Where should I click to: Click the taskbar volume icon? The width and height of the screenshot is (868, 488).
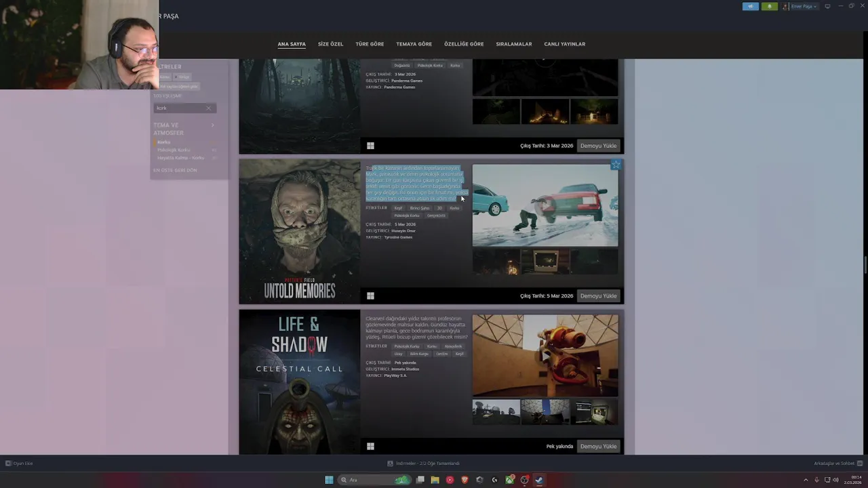coord(835,480)
